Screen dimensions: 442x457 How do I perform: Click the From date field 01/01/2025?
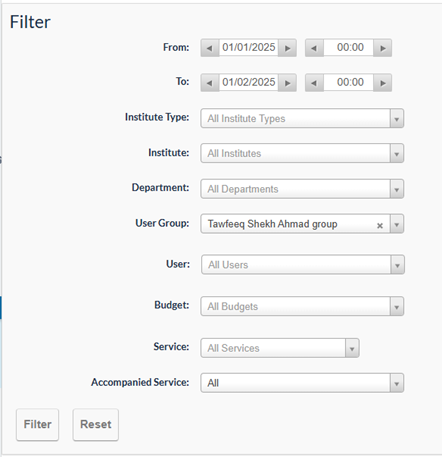click(249, 48)
